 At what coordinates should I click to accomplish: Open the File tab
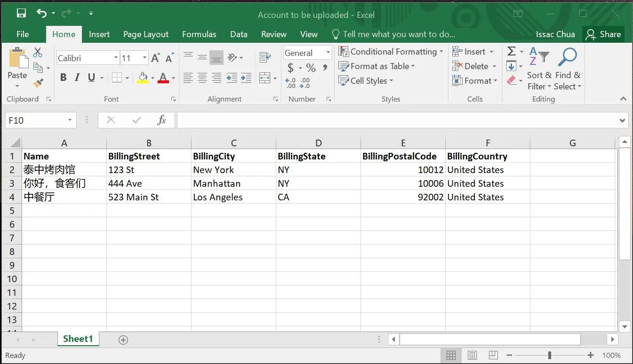[x=23, y=34]
